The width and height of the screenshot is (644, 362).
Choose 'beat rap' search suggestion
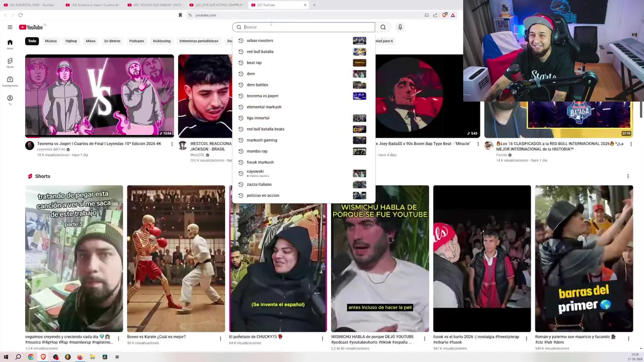coord(303,63)
